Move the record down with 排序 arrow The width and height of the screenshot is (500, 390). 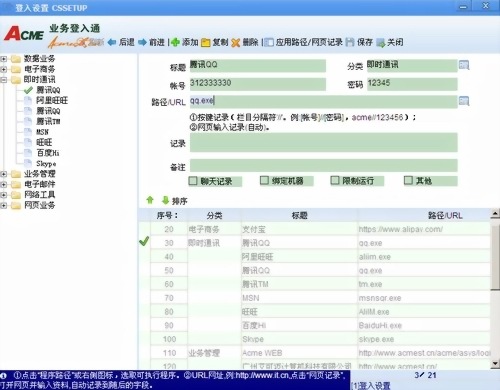tap(165, 200)
